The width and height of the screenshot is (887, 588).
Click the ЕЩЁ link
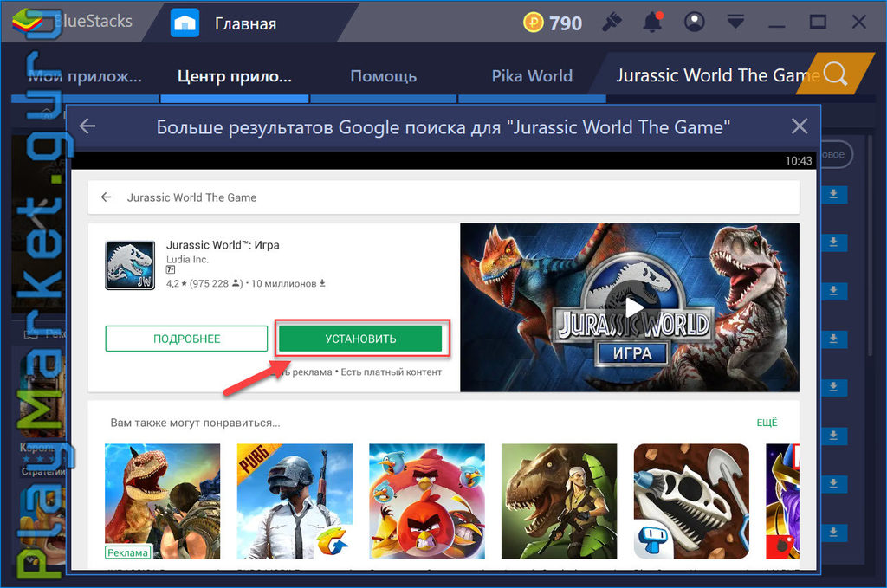[x=767, y=423]
